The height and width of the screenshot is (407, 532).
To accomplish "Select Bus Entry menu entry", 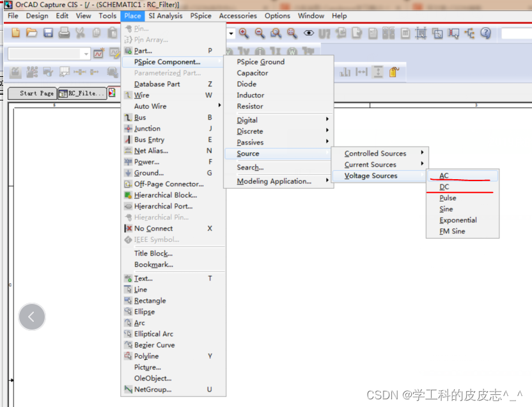I will [173, 140].
